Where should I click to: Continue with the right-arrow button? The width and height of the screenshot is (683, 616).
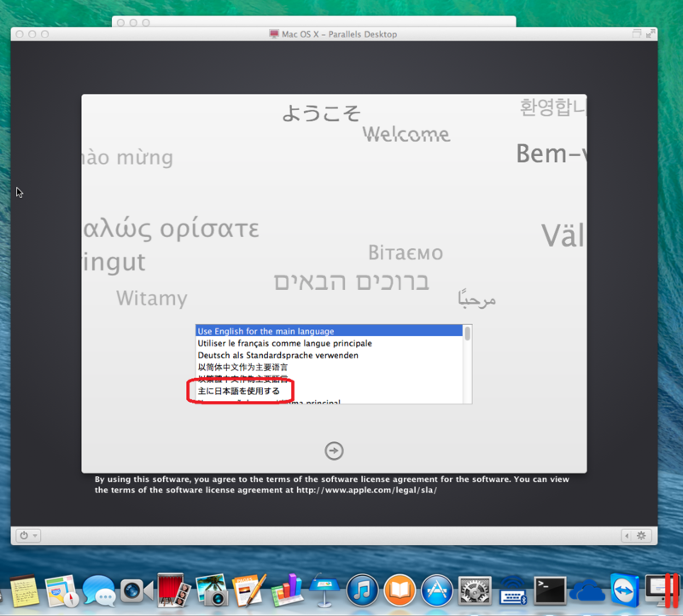point(334,450)
